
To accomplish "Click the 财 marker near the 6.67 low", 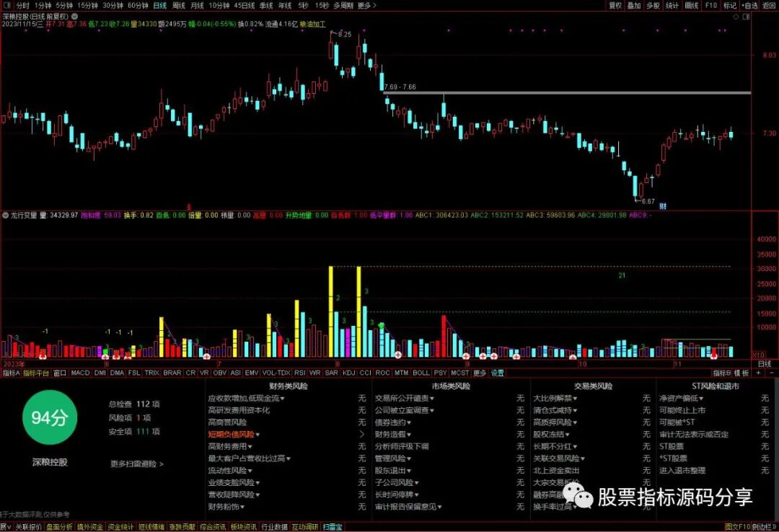I will [x=663, y=205].
